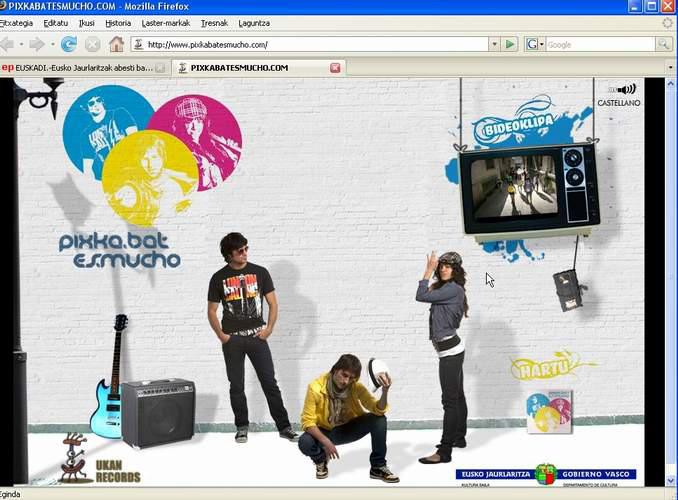Click the pixka.bat es.mucho title logo
This screenshot has width=678, height=500.
tap(120, 251)
